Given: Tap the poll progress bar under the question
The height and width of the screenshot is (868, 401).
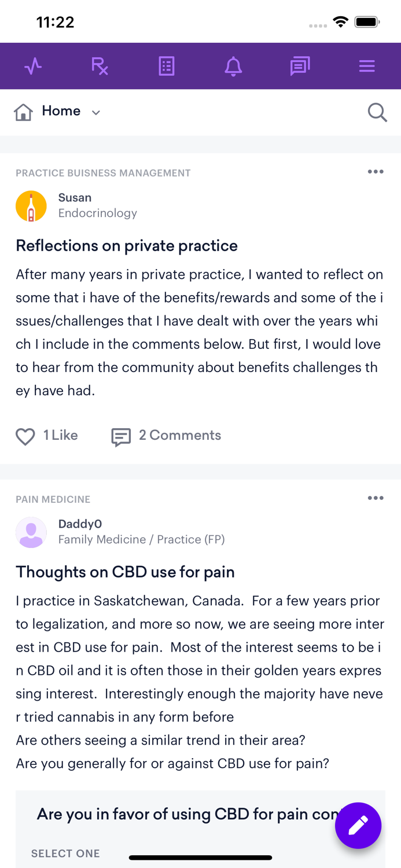Looking at the screenshot, I should [x=200, y=858].
